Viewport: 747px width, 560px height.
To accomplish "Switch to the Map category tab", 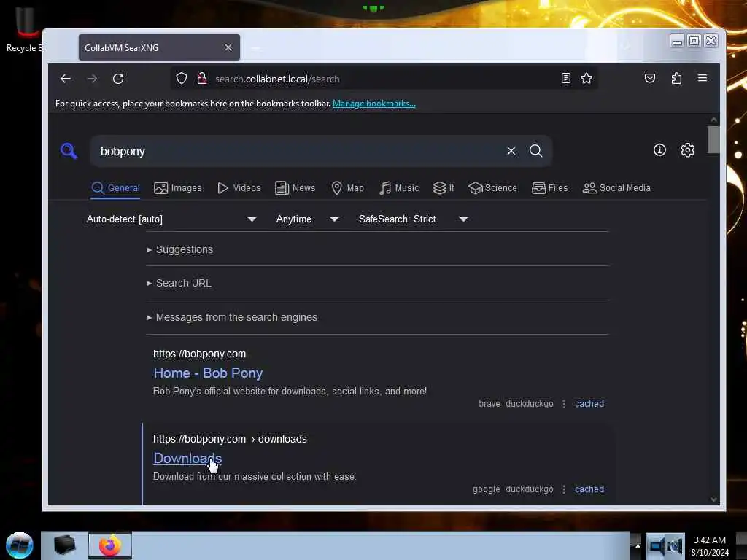I will [x=347, y=188].
